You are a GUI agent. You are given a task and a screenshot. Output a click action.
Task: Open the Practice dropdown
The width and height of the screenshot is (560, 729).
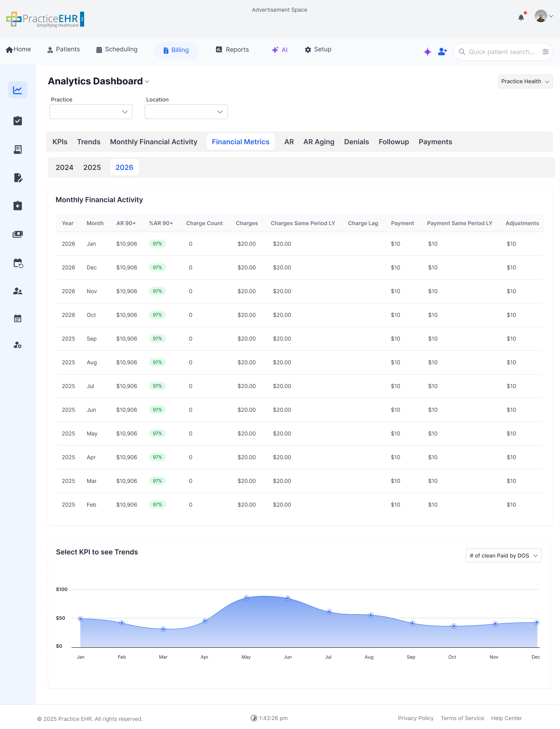pos(91,112)
